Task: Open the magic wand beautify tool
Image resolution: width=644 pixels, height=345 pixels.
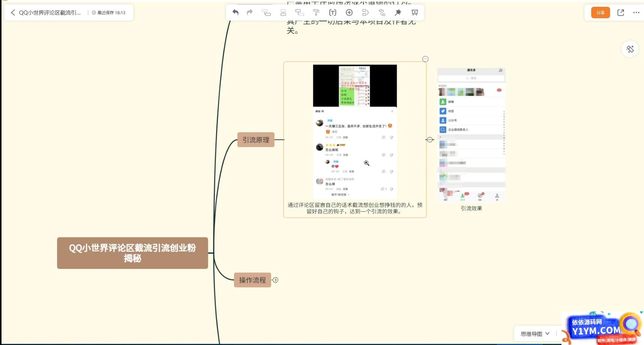Action: (x=398, y=12)
